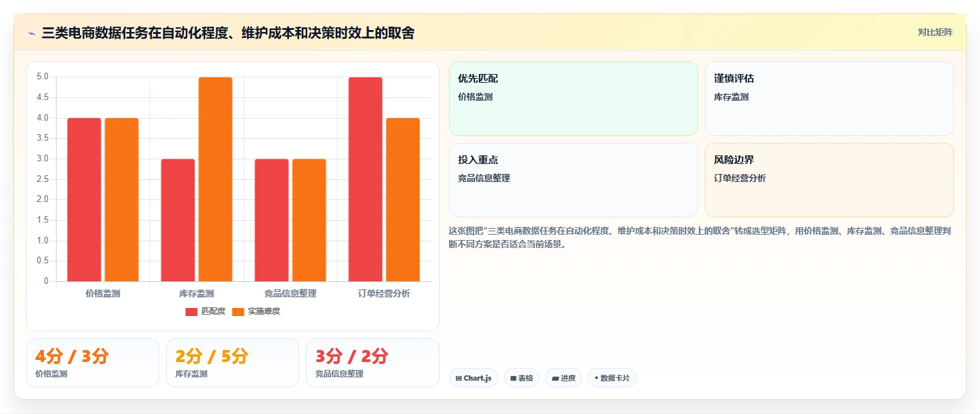Click the 库存监测 x-axis label
This screenshot has height=414, width=980.
click(197, 293)
